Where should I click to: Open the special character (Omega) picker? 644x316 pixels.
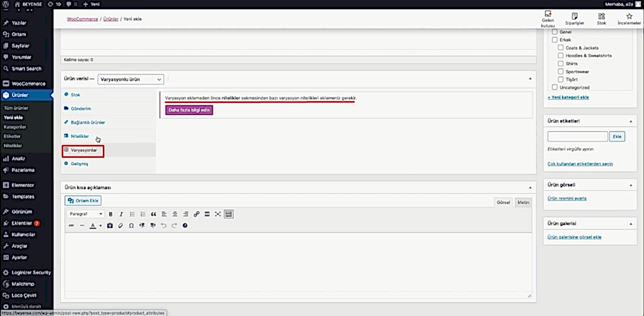coord(131,226)
